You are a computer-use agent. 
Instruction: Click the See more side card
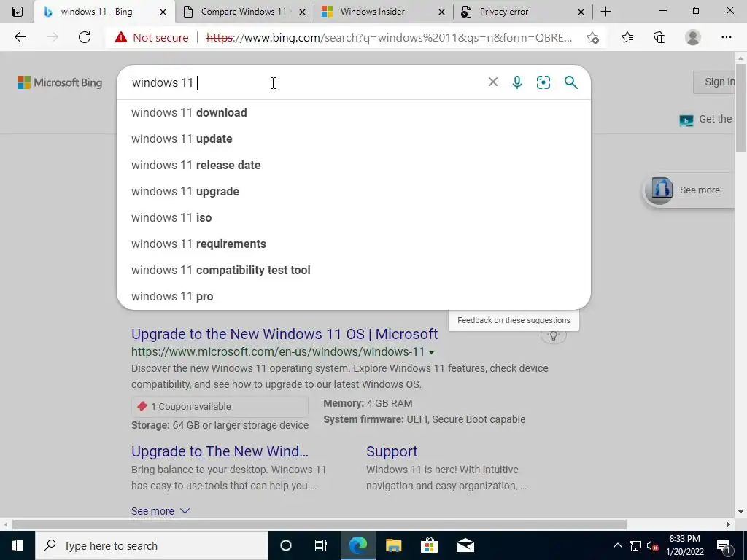point(689,190)
